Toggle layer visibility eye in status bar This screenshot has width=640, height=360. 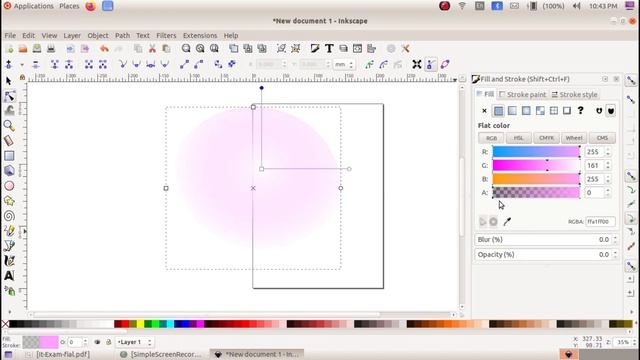pos(97,342)
